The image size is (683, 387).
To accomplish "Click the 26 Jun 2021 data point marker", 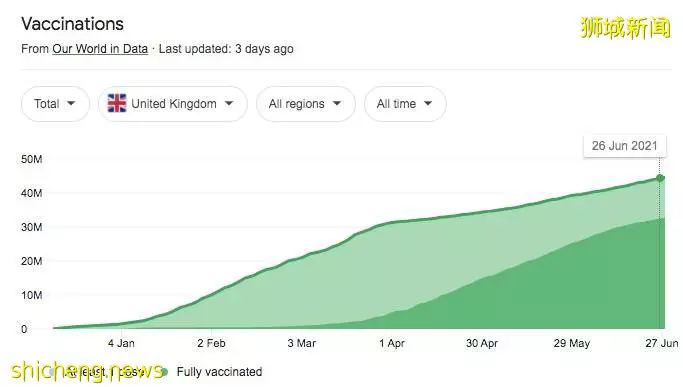I will (660, 178).
